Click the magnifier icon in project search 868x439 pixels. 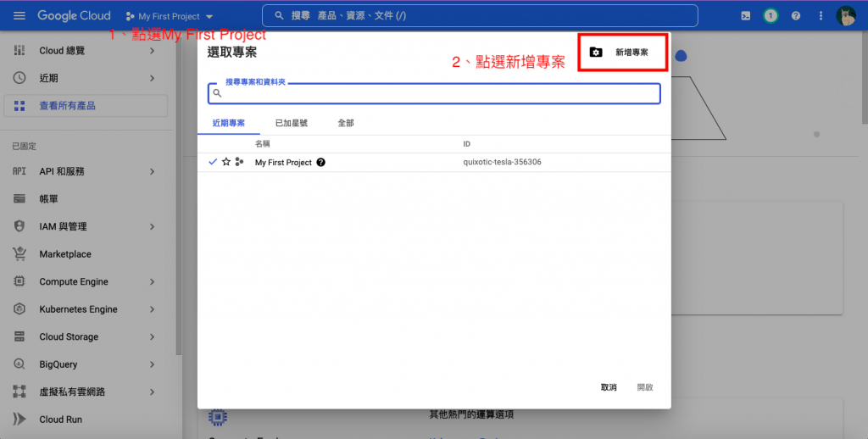[x=218, y=93]
